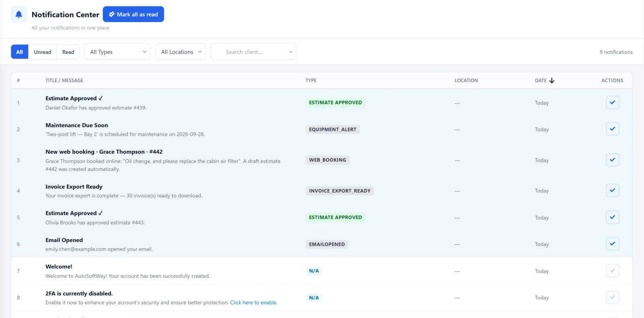644x318 pixels.
Task: Click ESTIMATE APPROVED badge for estimate #439
Action: point(335,103)
